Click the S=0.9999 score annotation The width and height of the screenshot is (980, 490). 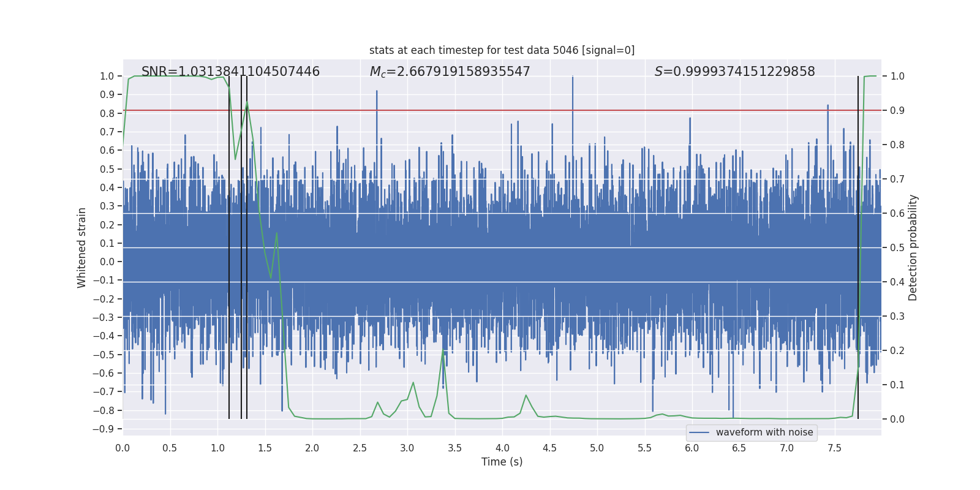(x=734, y=72)
